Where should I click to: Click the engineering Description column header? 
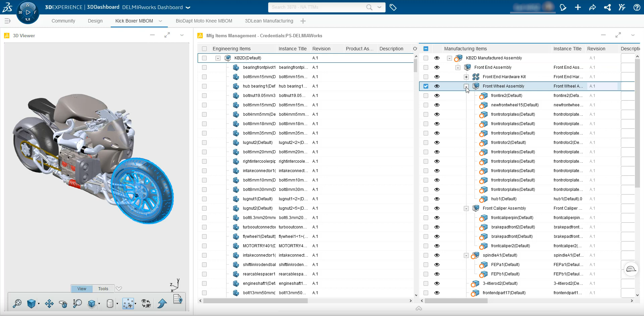click(x=391, y=49)
